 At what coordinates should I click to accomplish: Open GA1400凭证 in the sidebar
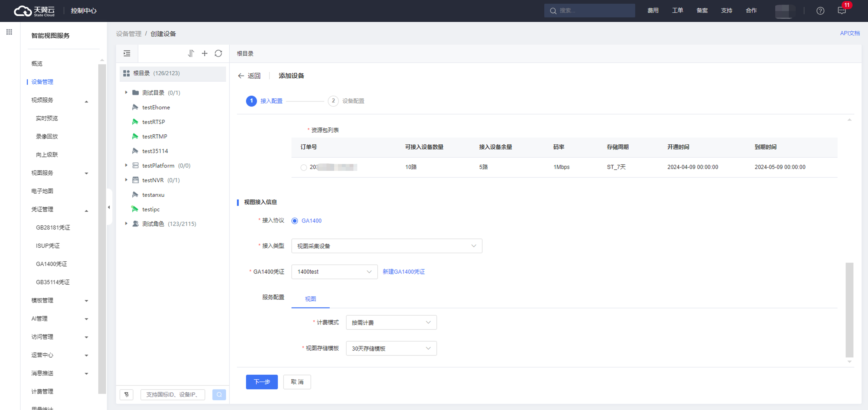(x=52, y=264)
